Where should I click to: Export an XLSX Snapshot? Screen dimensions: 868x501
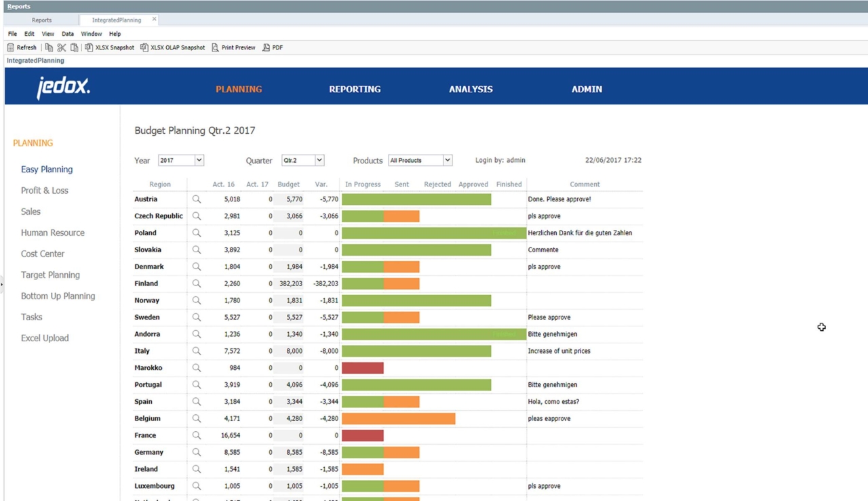pyautogui.click(x=109, y=47)
